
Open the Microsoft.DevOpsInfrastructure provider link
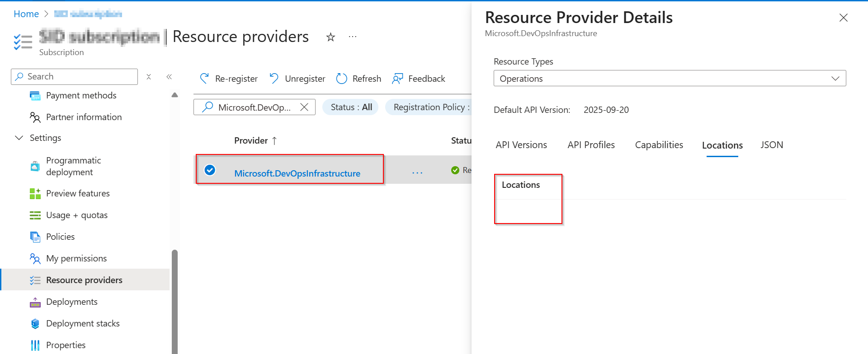coord(297,173)
